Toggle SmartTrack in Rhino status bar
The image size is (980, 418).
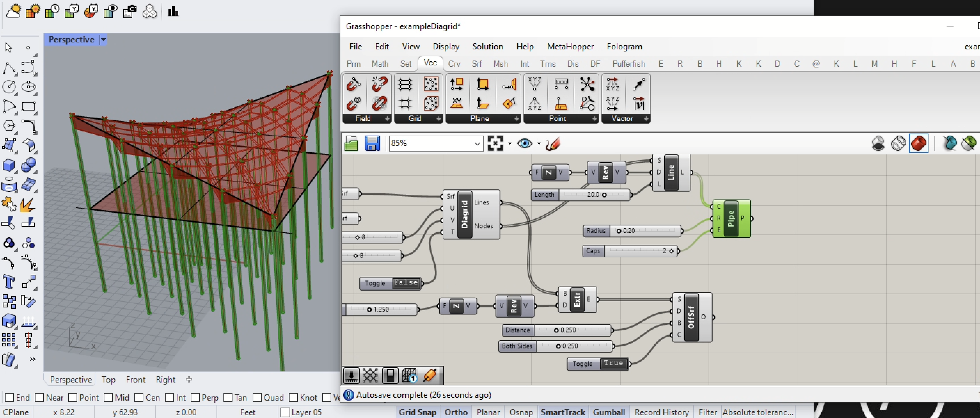click(563, 412)
